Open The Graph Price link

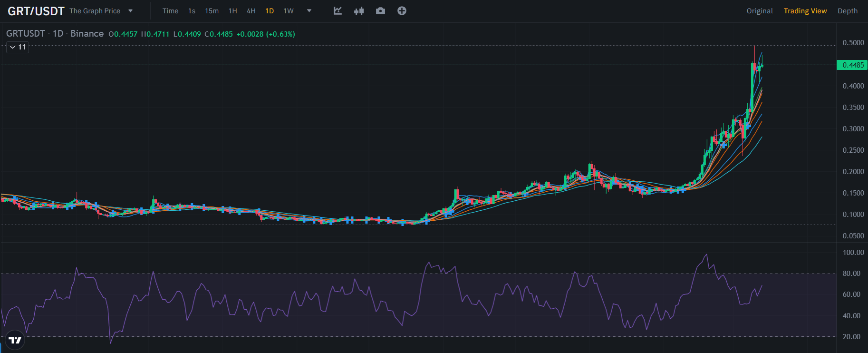point(95,11)
